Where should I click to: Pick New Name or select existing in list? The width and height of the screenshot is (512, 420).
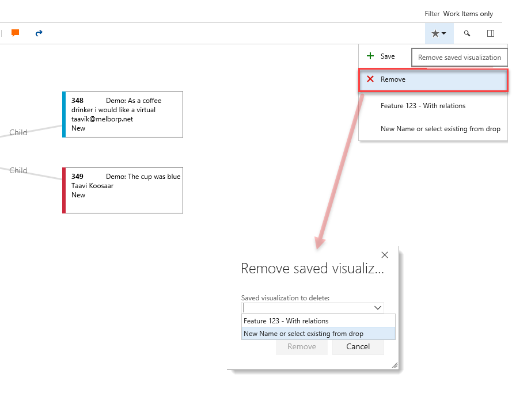point(318,334)
